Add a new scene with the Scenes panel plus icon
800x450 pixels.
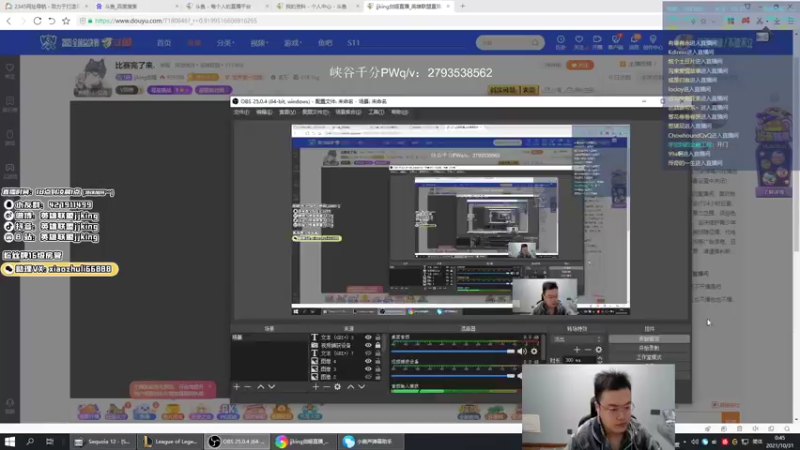click(x=236, y=387)
